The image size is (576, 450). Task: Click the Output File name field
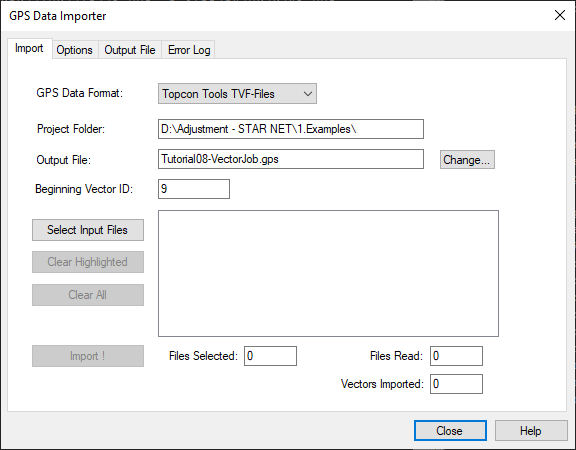point(291,159)
